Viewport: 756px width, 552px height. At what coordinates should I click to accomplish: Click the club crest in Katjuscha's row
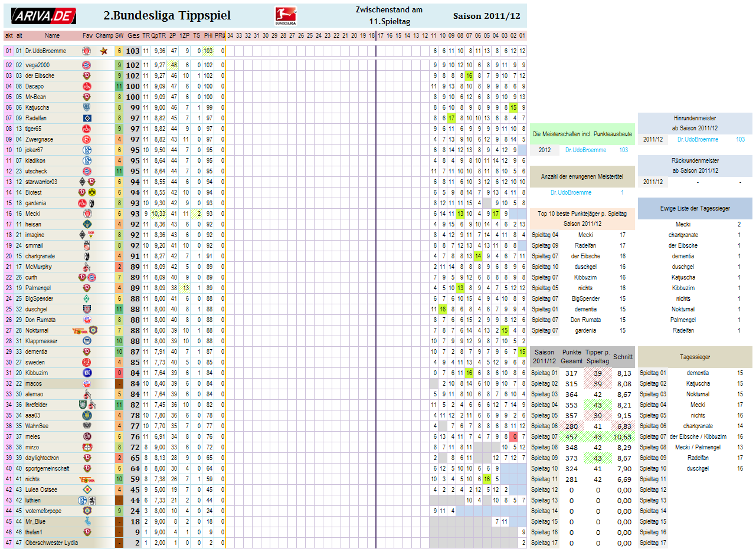pyautogui.click(x=87, y=107)
